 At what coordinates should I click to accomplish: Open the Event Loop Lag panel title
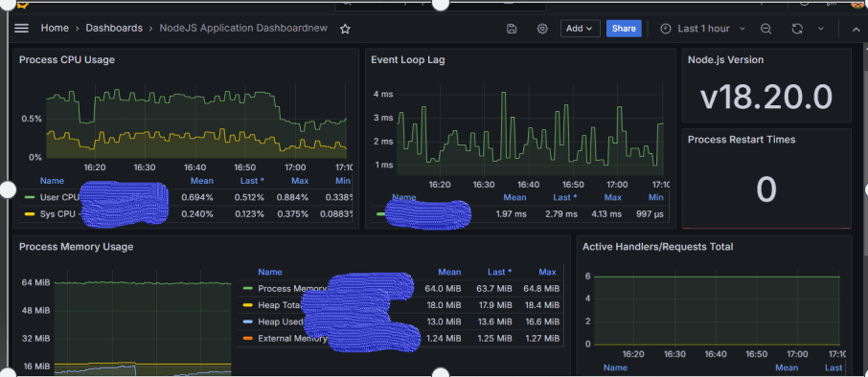click(x=408, y=59)
